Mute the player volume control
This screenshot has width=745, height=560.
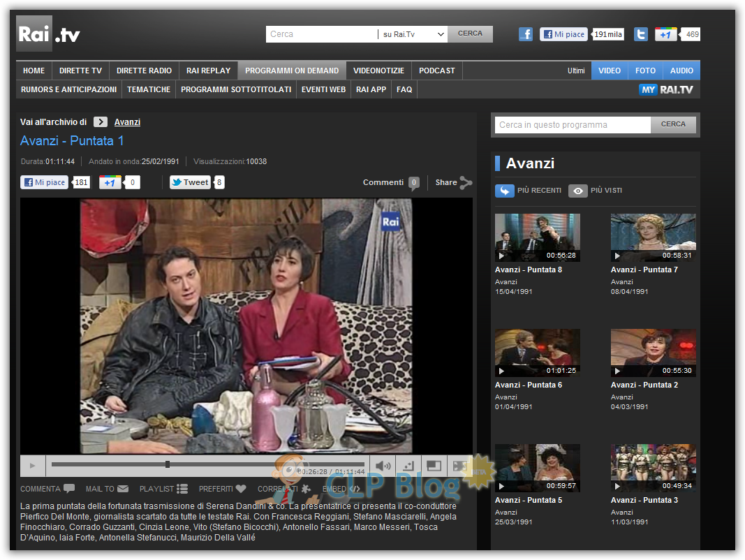pyautogui.click(x=383, y=466)
